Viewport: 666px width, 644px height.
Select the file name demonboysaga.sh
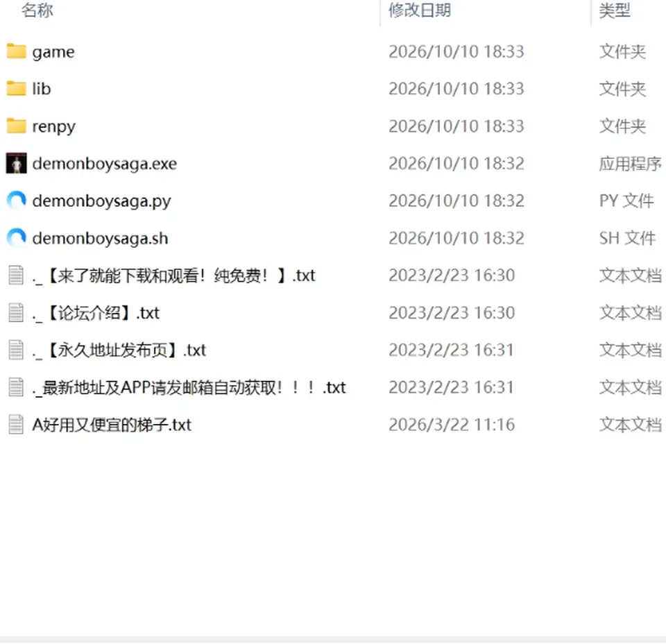point(100,238)
